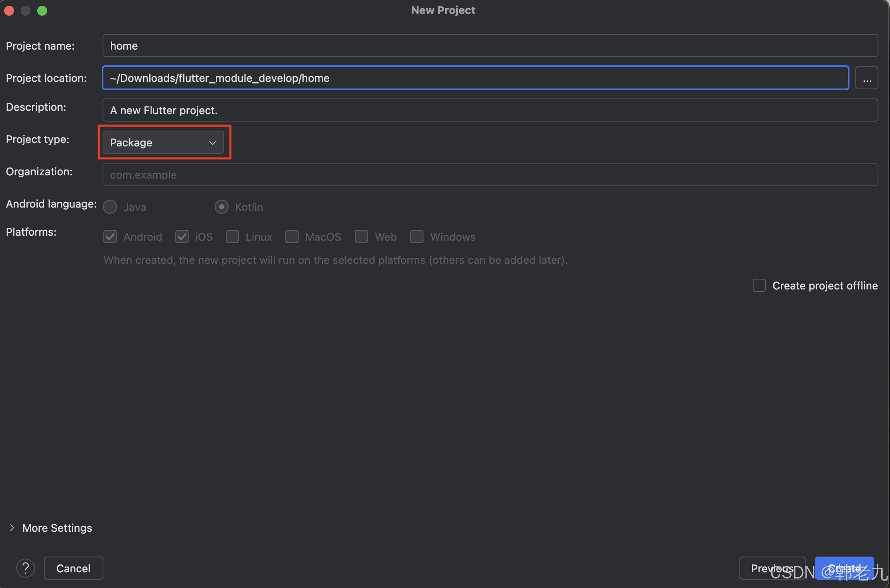Check the Windows platform checkbox
The height and width of the screenshot is (588, 890).
tap(417, 237)
